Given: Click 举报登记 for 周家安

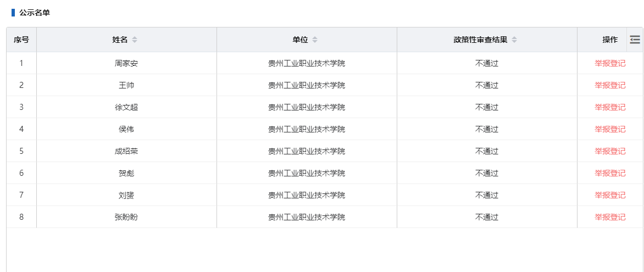Looking at the screenshot, I should coord(610,63).
